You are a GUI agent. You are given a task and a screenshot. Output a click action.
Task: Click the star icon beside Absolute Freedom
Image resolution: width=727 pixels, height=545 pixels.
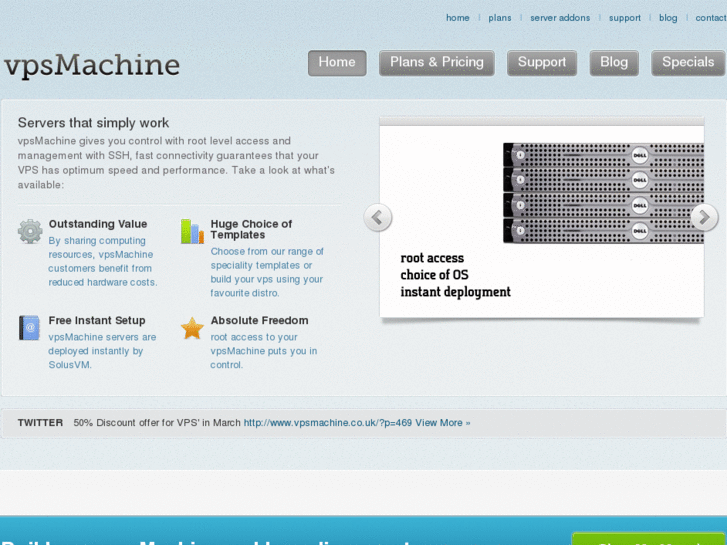pos(192,328)
